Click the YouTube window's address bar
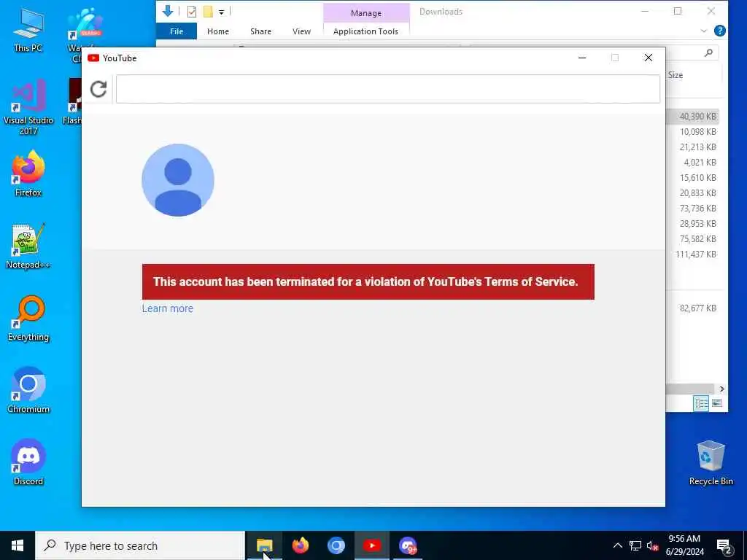Image resolution: width=747 pixels, height=560 pixels. pyautogui.click(x=388, y=88)
